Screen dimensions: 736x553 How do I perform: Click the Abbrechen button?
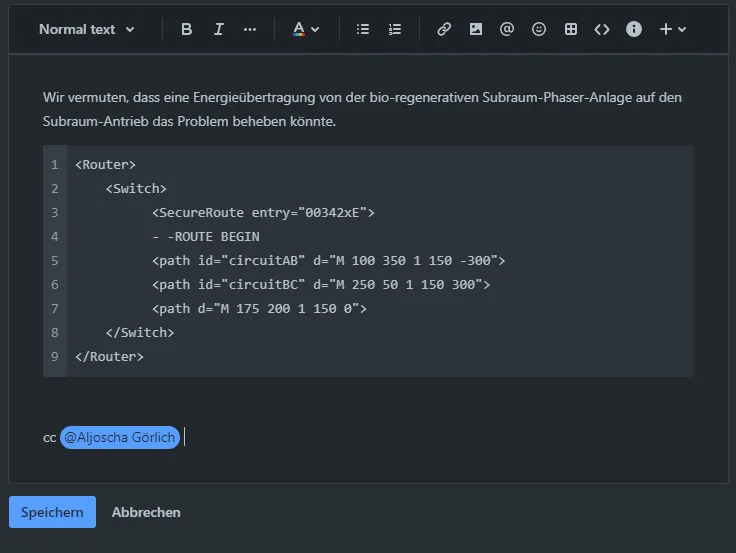(146, 512)
